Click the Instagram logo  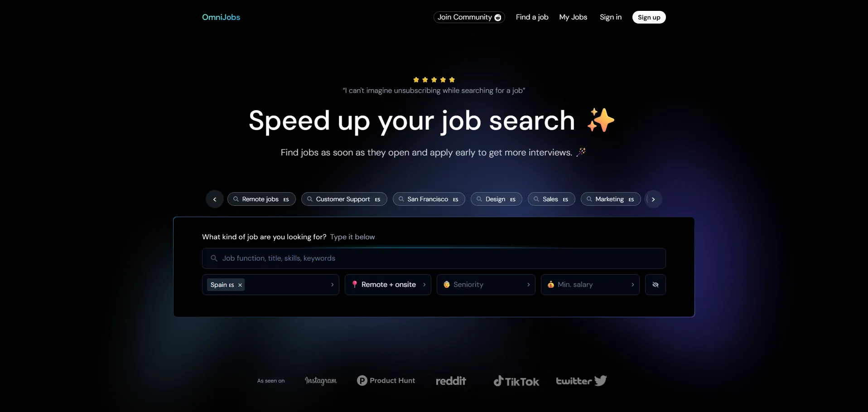pyautogui.click(x=321, y=381)
